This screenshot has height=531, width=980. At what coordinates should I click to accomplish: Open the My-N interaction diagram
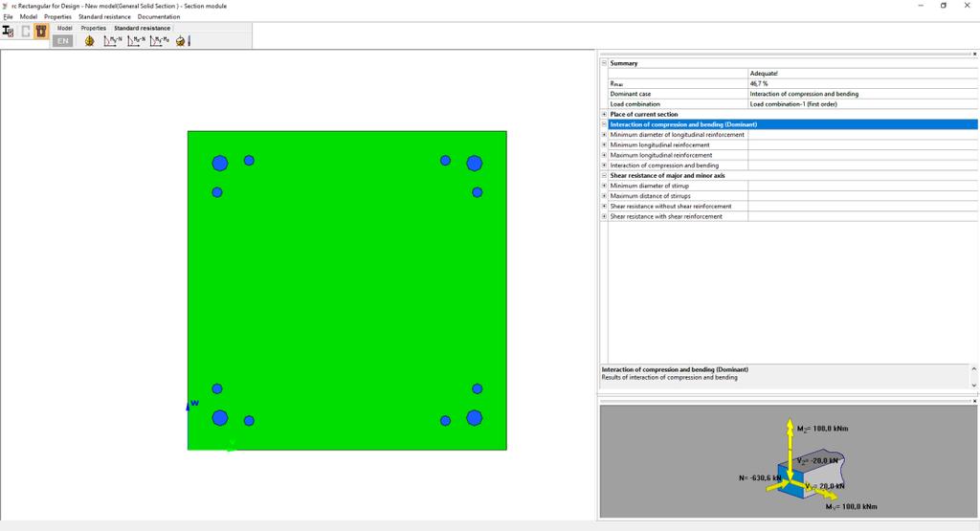[113, 41]
